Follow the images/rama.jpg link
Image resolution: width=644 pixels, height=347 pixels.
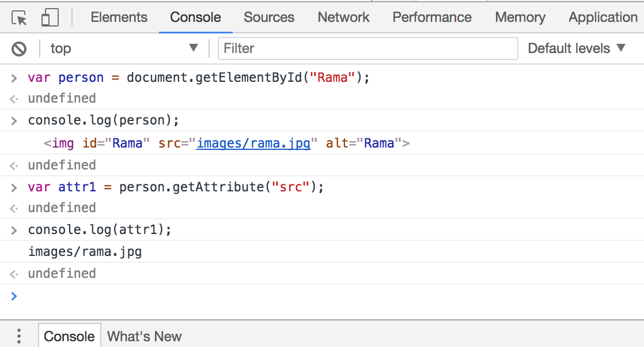[x=253, y=143]
